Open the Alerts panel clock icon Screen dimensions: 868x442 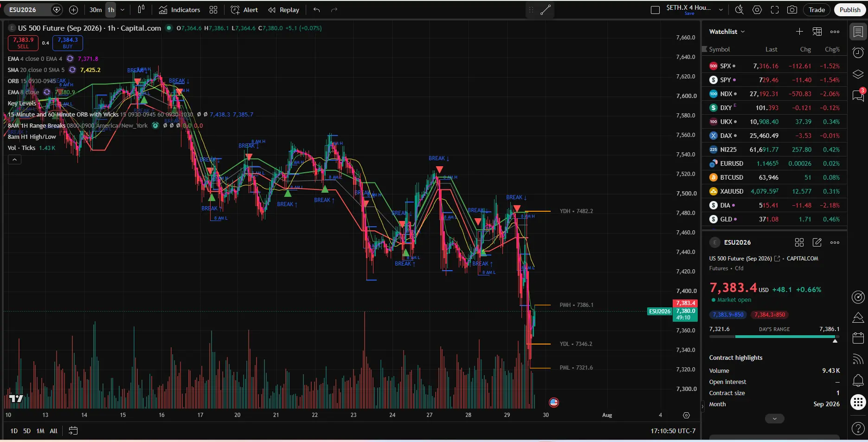pos(858,53)
